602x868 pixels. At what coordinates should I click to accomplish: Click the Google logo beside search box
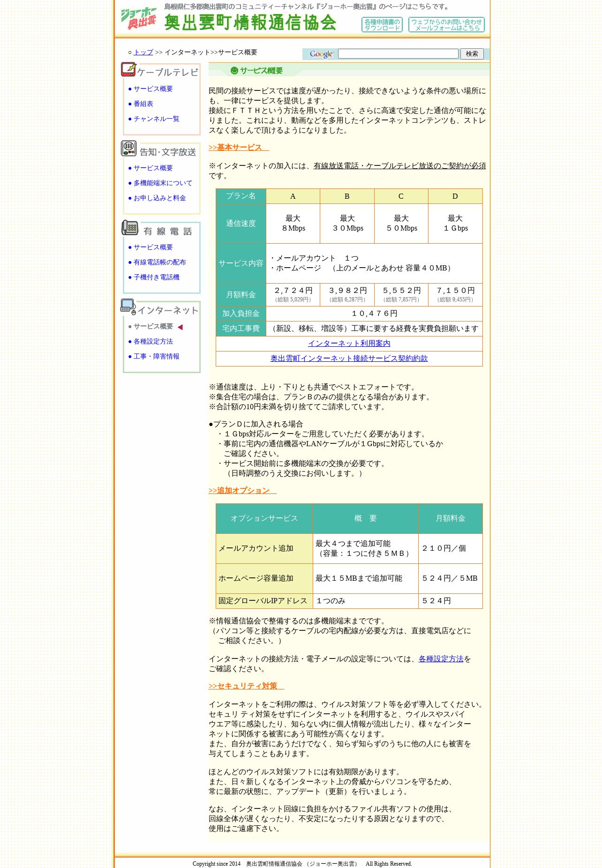[x=321, y=54]
